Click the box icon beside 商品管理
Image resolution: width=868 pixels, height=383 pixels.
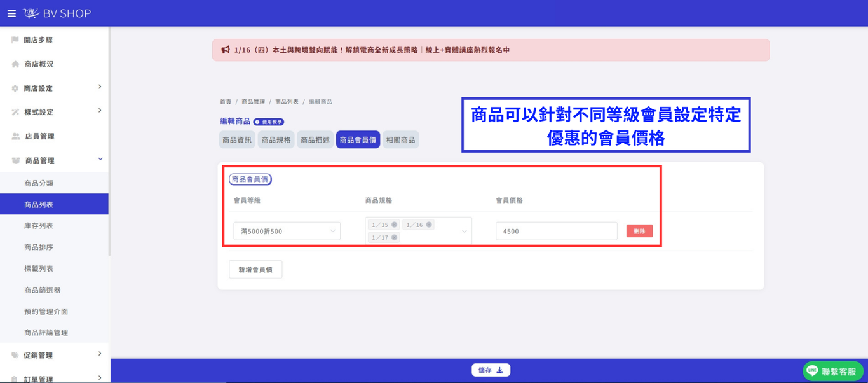pyautogui.click(x=16, y=160)
